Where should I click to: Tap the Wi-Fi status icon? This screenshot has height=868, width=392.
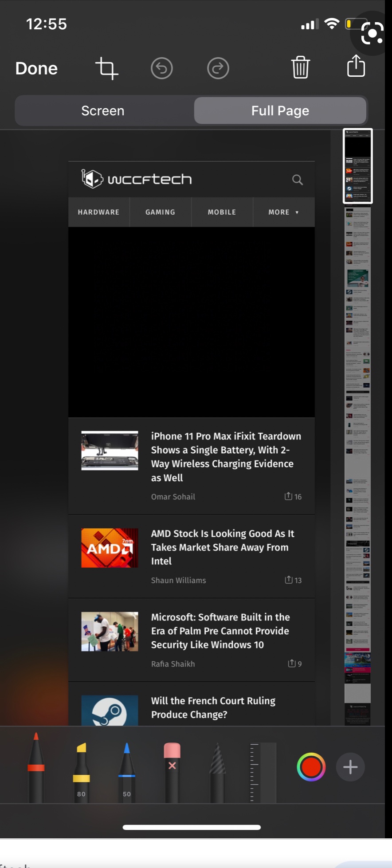[x=332, y=24]
